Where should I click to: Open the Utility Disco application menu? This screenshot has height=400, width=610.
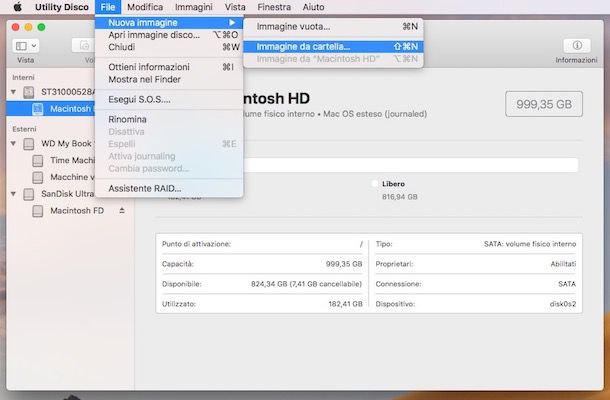pos(61,7)
